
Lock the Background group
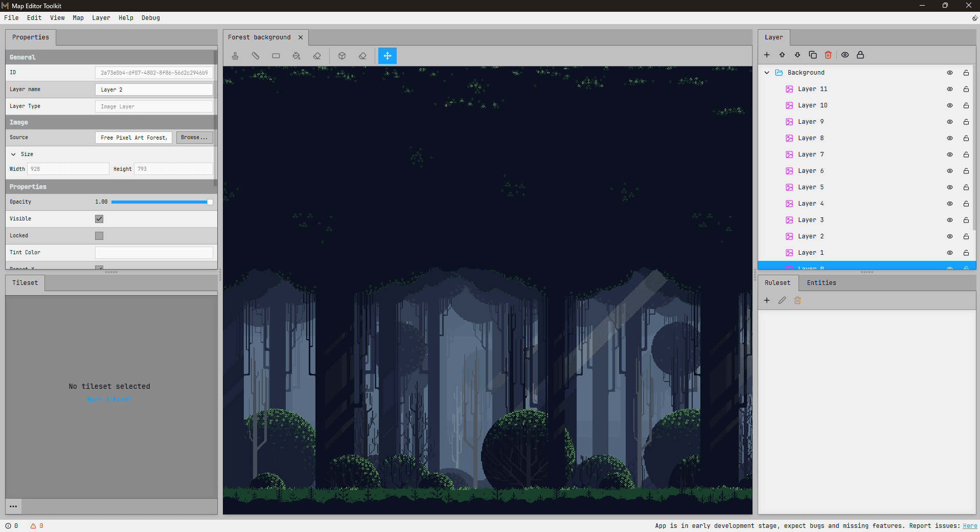pyautogui.click(x=966, y=73)
